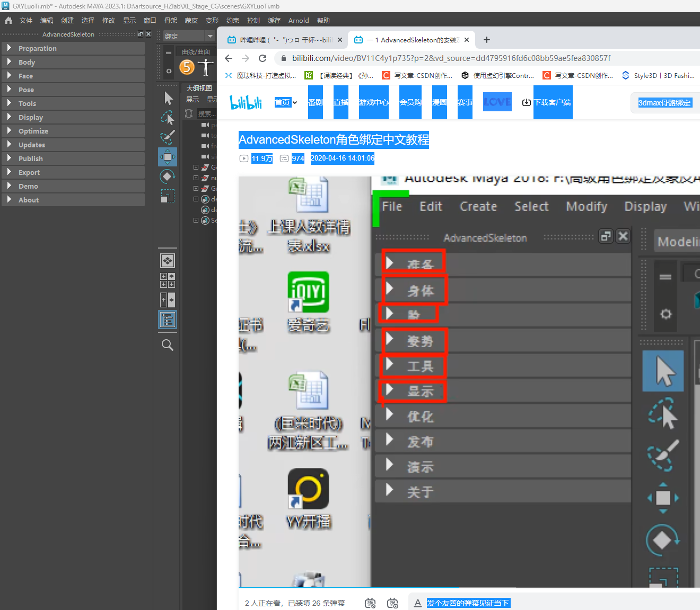
Task: Expand the Preparation section
Action: [73, 48]
